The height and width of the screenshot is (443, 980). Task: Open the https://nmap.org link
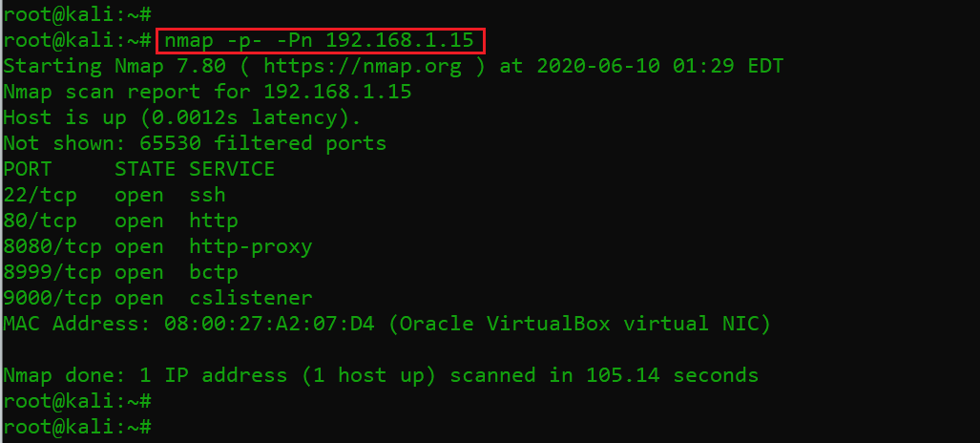362,67
